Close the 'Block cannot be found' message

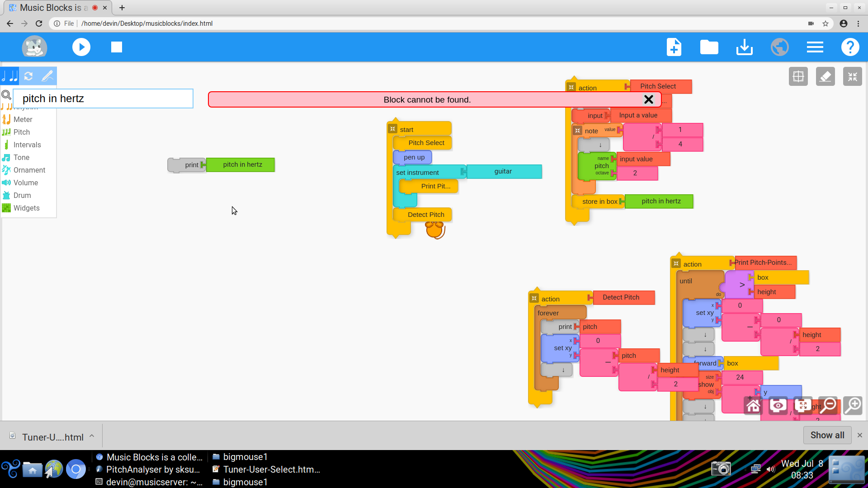coord(648,99)
